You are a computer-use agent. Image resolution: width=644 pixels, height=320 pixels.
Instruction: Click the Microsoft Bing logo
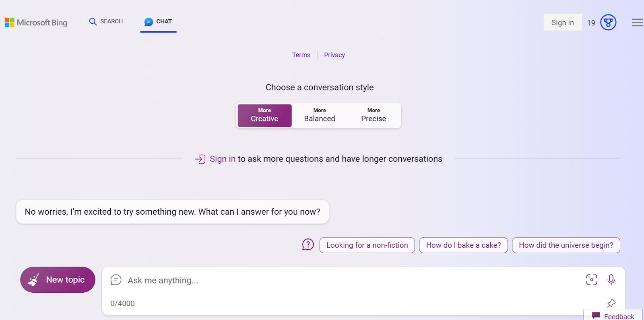click(x=36, y=23)
